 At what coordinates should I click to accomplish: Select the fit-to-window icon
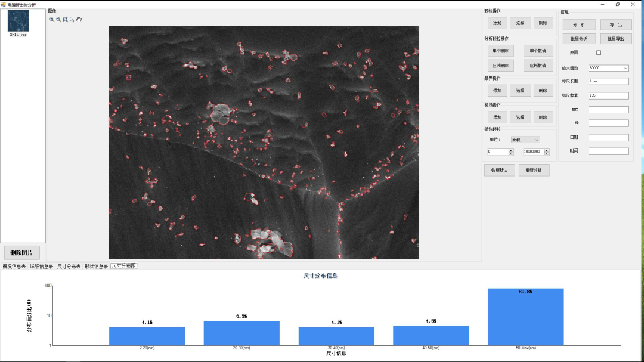(x=65, y=20)
